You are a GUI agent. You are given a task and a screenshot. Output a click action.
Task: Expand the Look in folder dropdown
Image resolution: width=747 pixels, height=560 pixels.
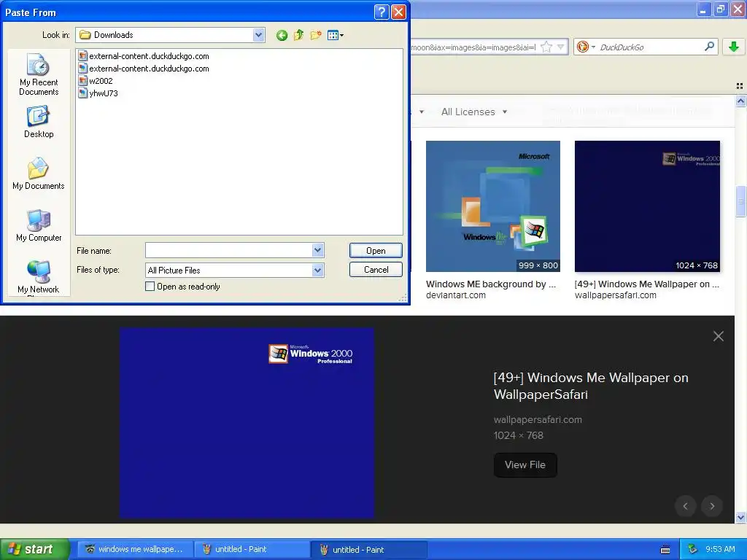(259, 35)
